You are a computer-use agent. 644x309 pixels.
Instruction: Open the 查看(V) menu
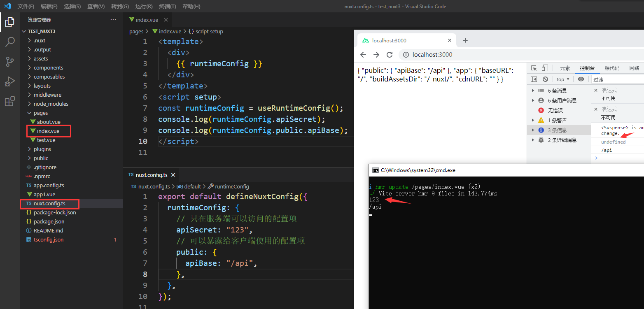pos(96,6)
